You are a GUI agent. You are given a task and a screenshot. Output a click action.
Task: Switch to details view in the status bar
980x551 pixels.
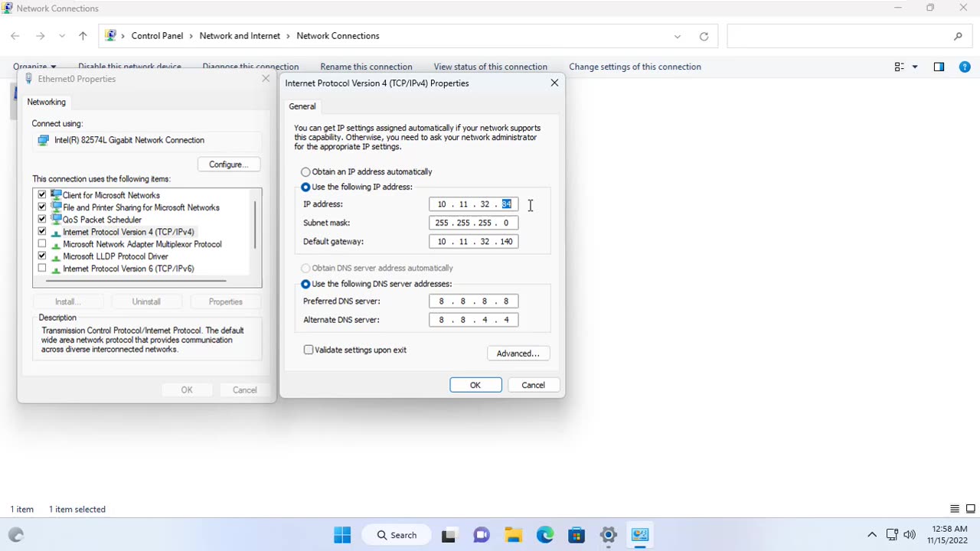tap(955, 509)
